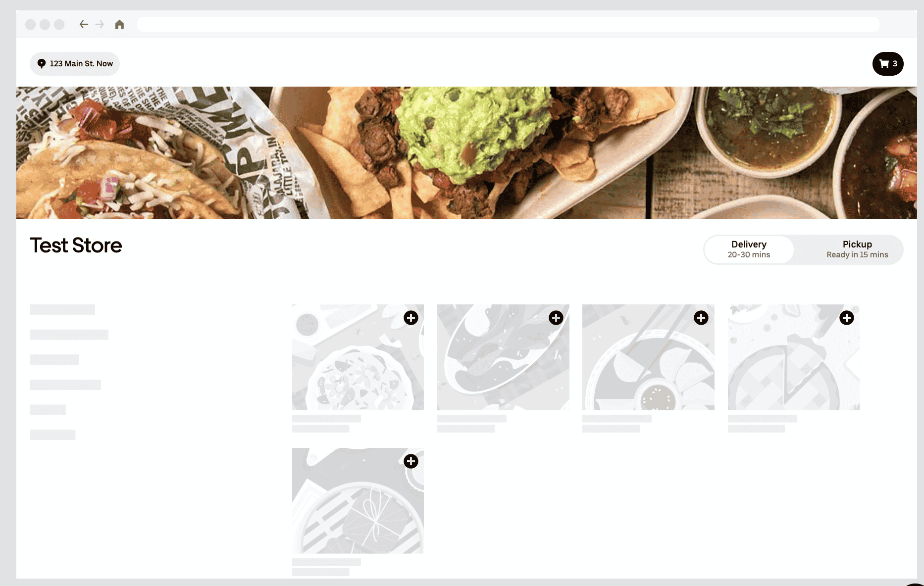Click the browser forward arrow
The height and width of the screenshot is (586, 924).
coord(100,24)
